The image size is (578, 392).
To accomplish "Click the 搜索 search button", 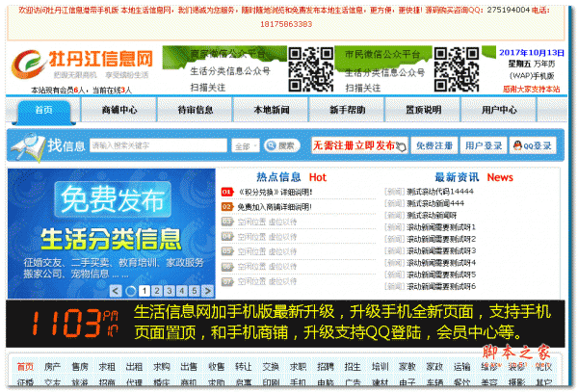I will pos(282,145).
